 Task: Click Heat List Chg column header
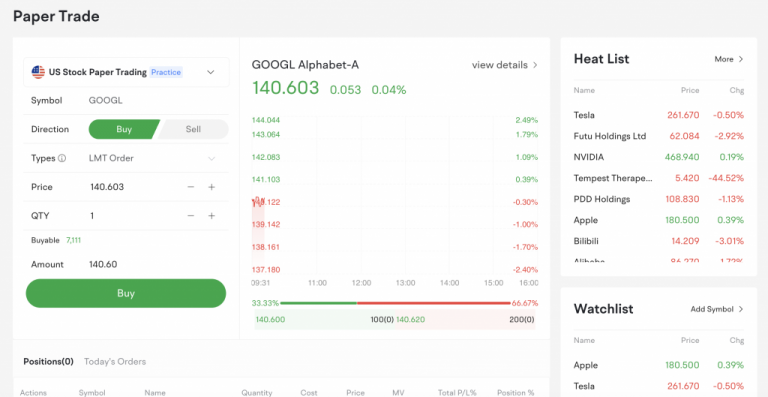(x=737, y=91)
